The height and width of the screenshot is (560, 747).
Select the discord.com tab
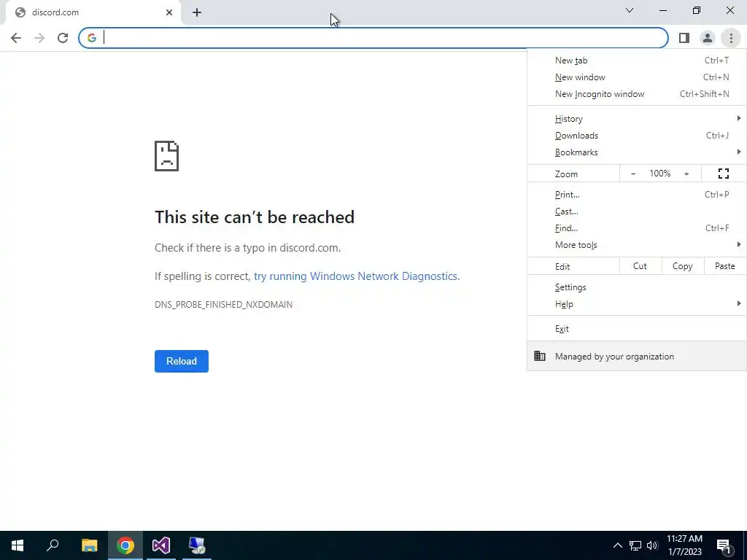(93, 13)
